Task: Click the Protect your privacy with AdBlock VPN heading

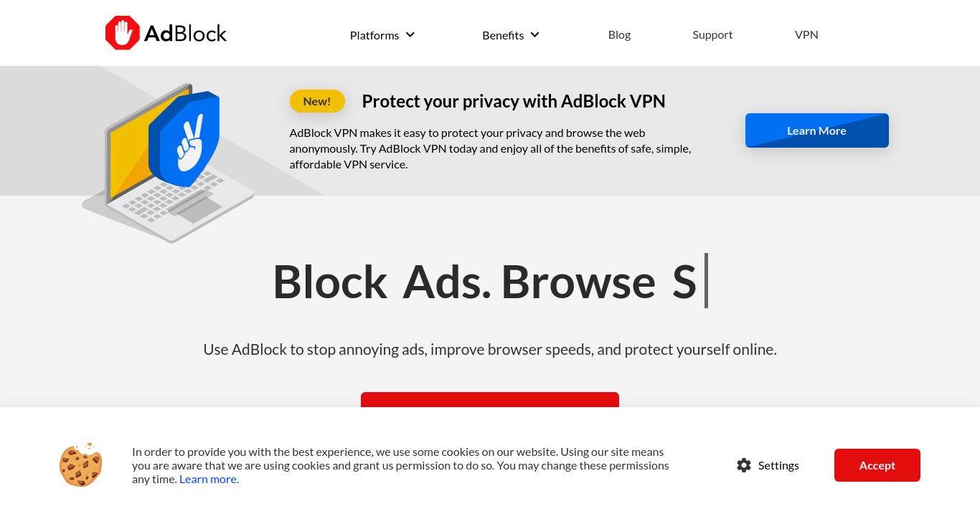Action: 514,101
